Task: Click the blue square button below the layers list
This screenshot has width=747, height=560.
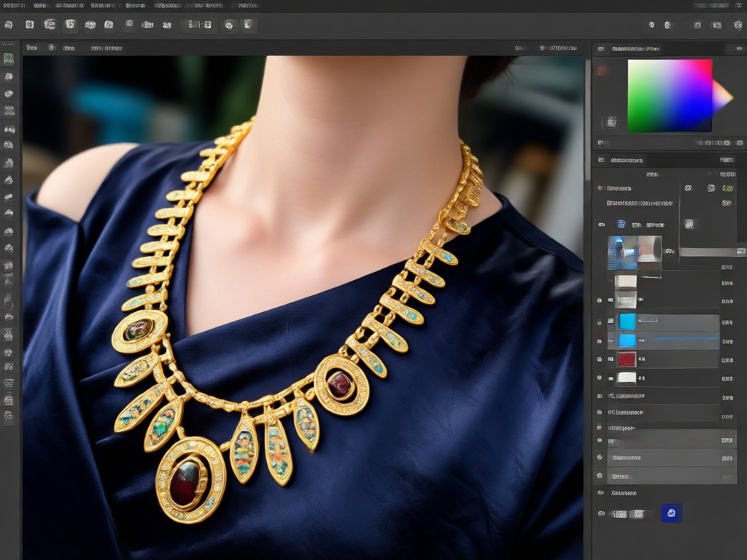Action: [671, 513]
